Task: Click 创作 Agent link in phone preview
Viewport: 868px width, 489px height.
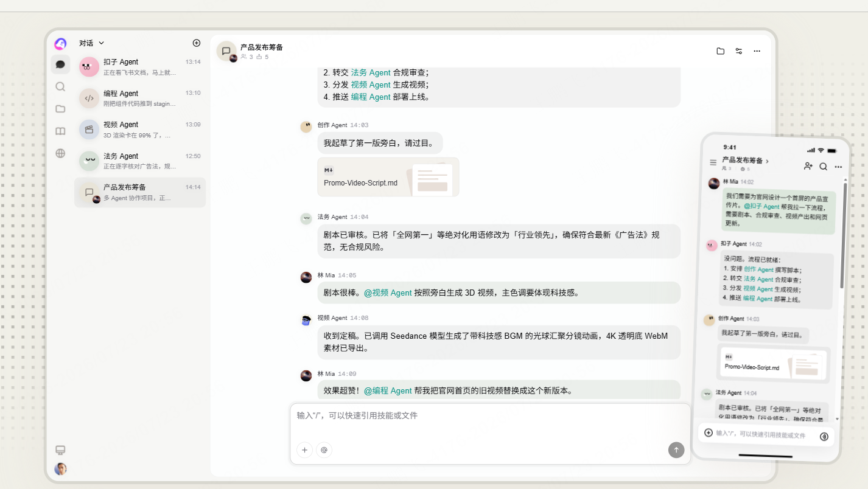Action: [758, 269]
